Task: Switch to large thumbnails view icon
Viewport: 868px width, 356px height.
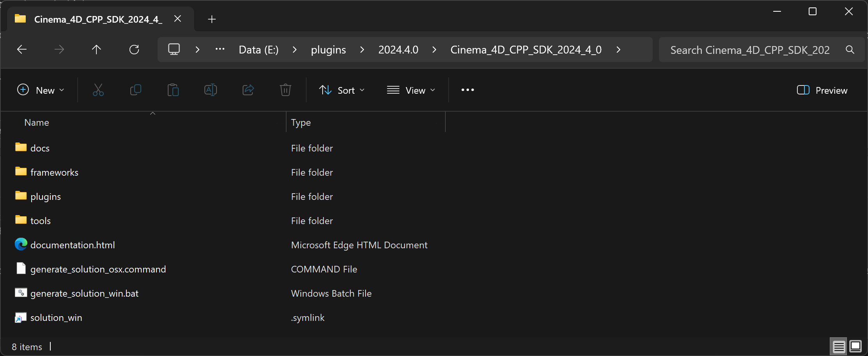Action: tap(856, 346)
